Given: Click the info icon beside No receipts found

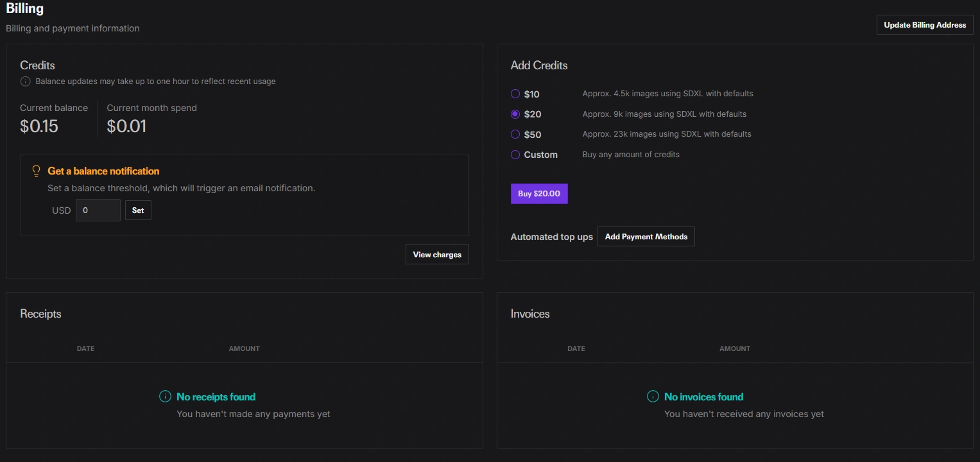Looking at the screenshot, I should (165, 397).
